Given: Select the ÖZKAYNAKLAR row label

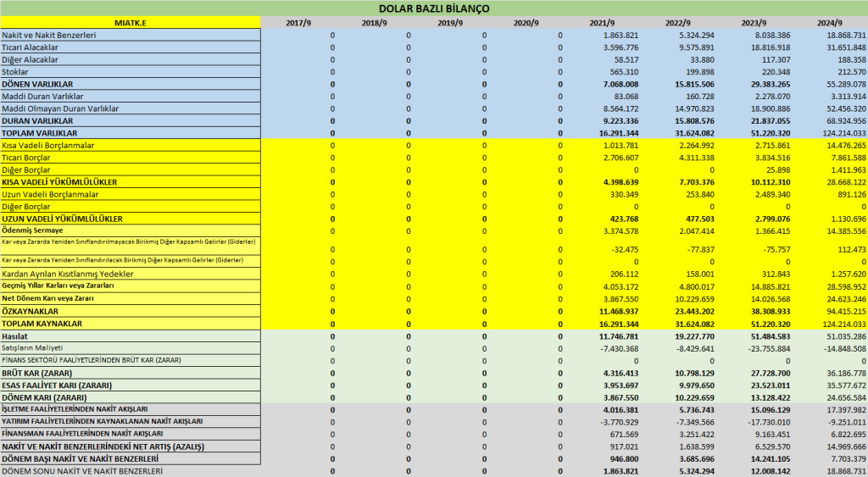Looking at the screenshot, I should [x=30, y=312].
